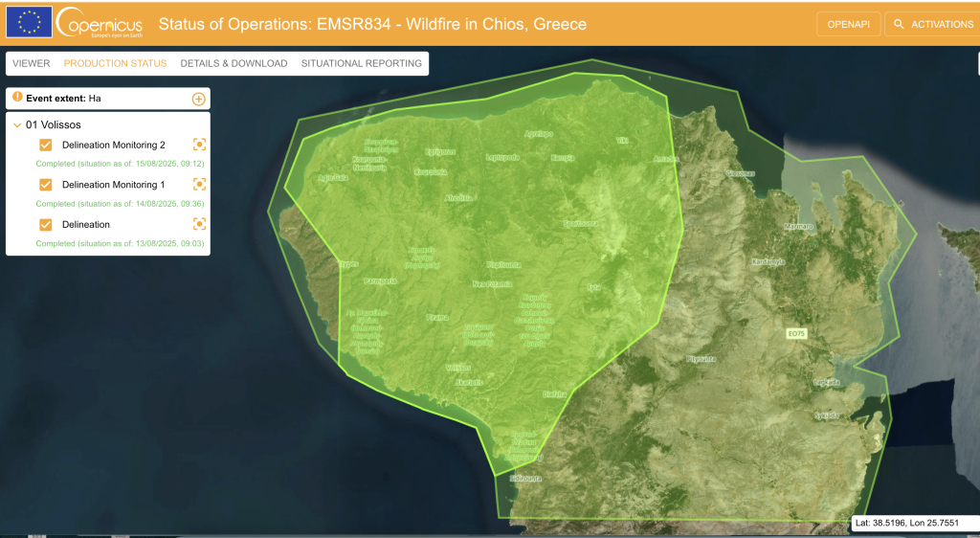Image resolution: width=980 pixels, height=538 pixels.
Task: Click the magnifier icon next to Activations
Action: (x=899, y=24)
